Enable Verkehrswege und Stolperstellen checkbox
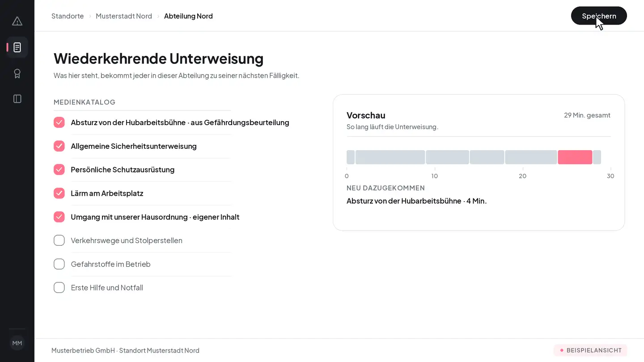Image resolution: width=644 pixels, height=362 pixels. click(x=59, y=240)
